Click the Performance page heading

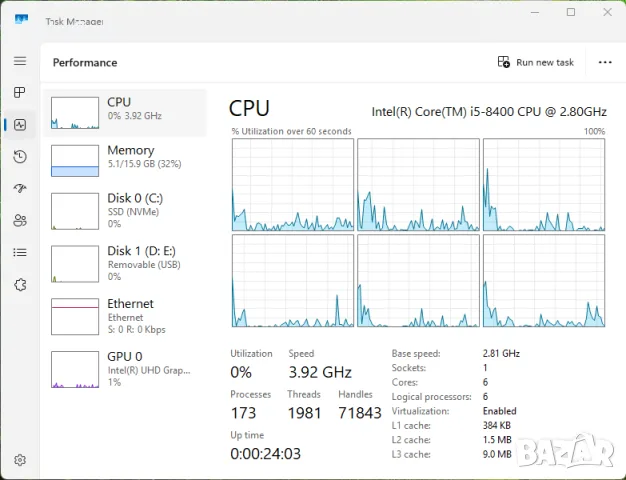(85, 63)
